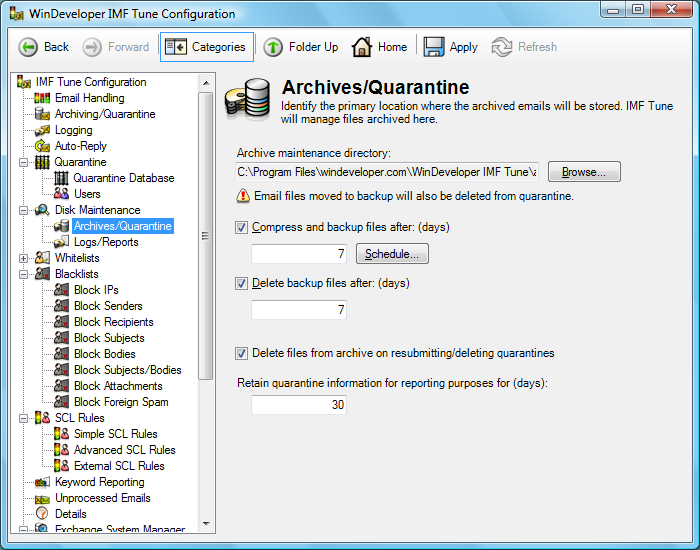700x550 pixels.
Task: Select Block Bodies tree item
Action: 104,354
